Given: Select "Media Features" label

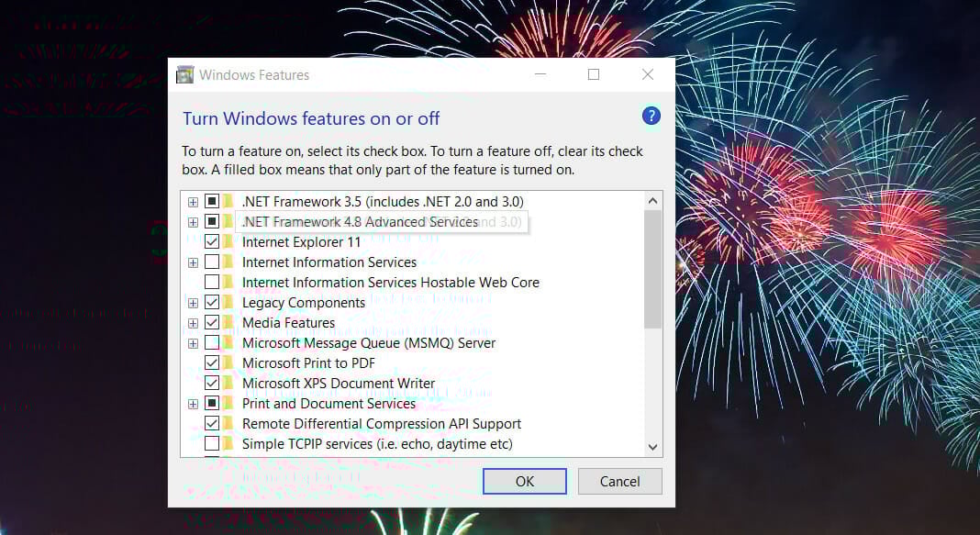Looking at the screenshot, I should tap(288, 322).
